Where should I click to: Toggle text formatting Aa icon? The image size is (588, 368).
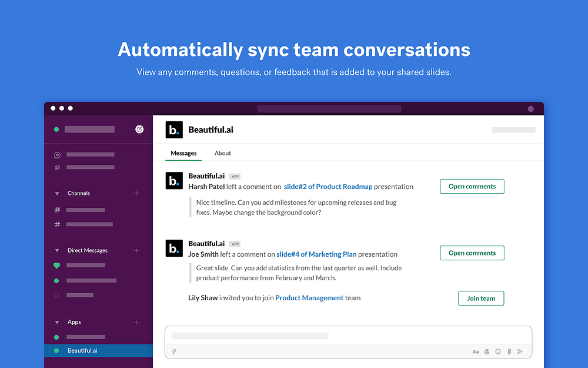tap(476, 352)
